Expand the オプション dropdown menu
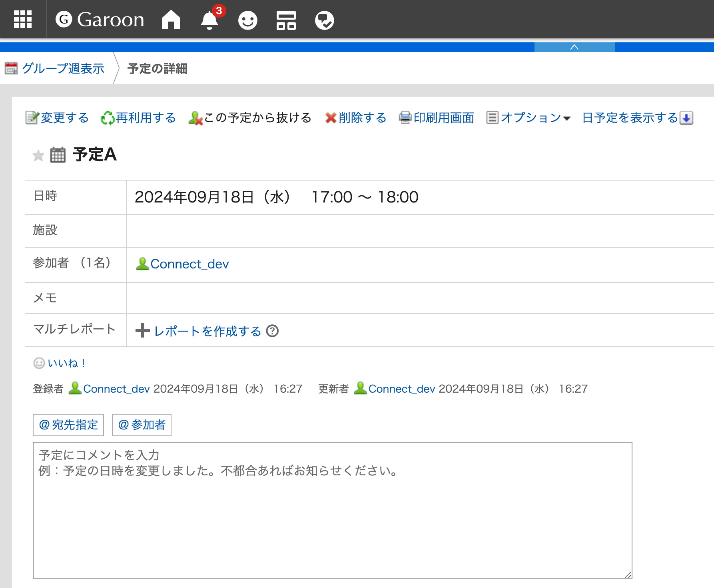714x588 pixels. (535, 118)
